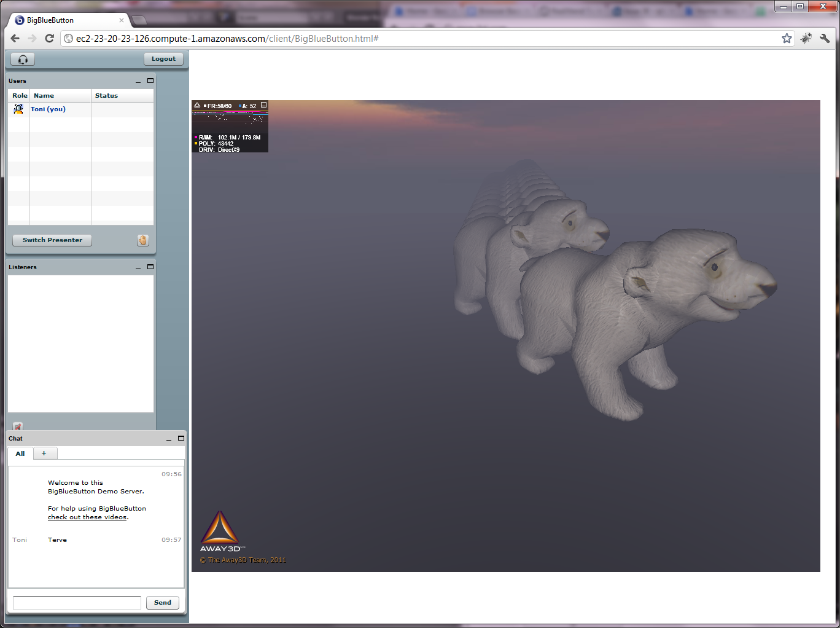840x628 pixels.
Task: Click the bug extension icon
Action: (x=806, y=38)
